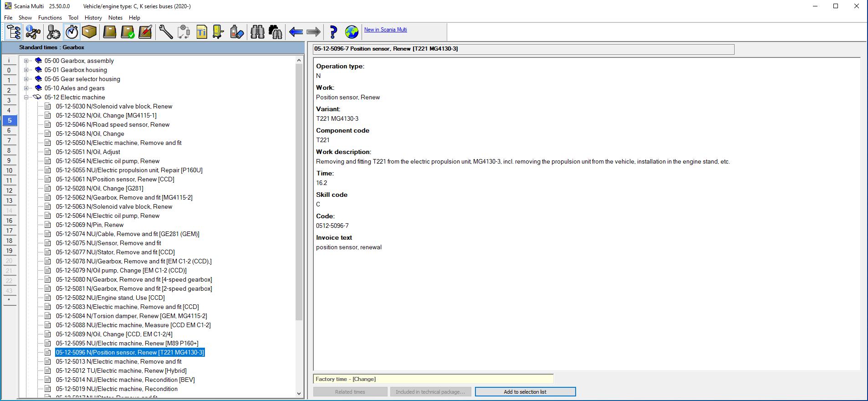The image size is (868, 401).
Task: Open the oil bottle and filter icon
Action: pyautogui.click(x=237, y=32)
